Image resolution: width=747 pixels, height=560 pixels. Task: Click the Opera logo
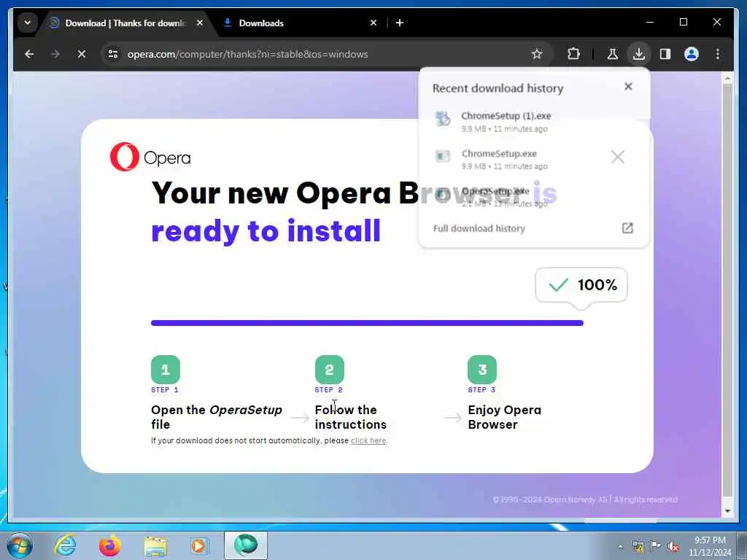(150, 157)
